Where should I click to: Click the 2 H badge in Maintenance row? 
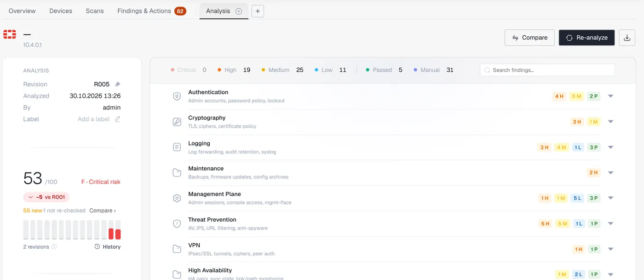(594, 173)
